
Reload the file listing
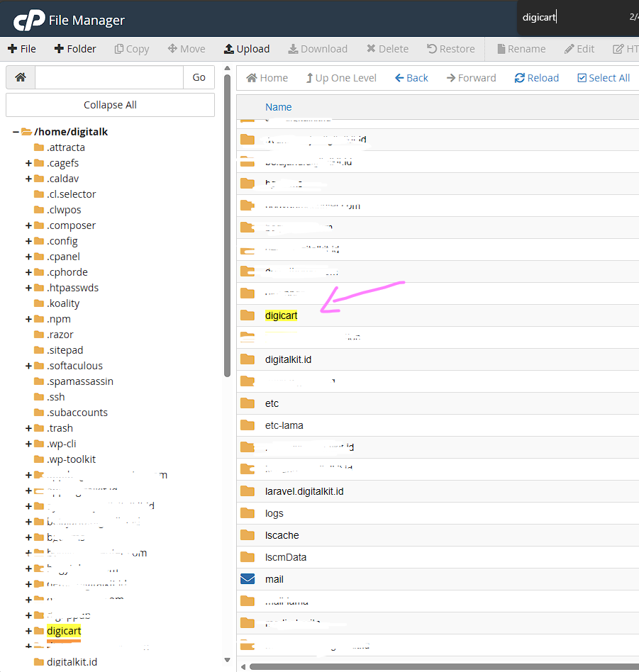(536, 78)
